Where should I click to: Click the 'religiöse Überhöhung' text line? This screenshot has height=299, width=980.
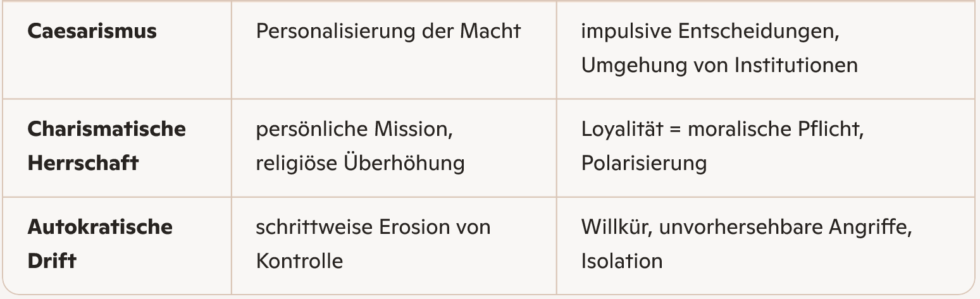point(360,162)
